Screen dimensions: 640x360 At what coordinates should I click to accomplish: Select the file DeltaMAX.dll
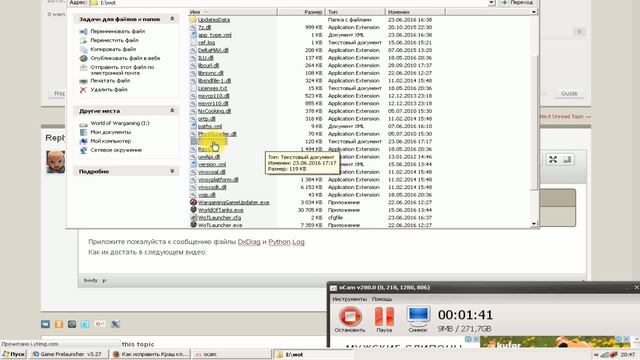tap(213, 50)
